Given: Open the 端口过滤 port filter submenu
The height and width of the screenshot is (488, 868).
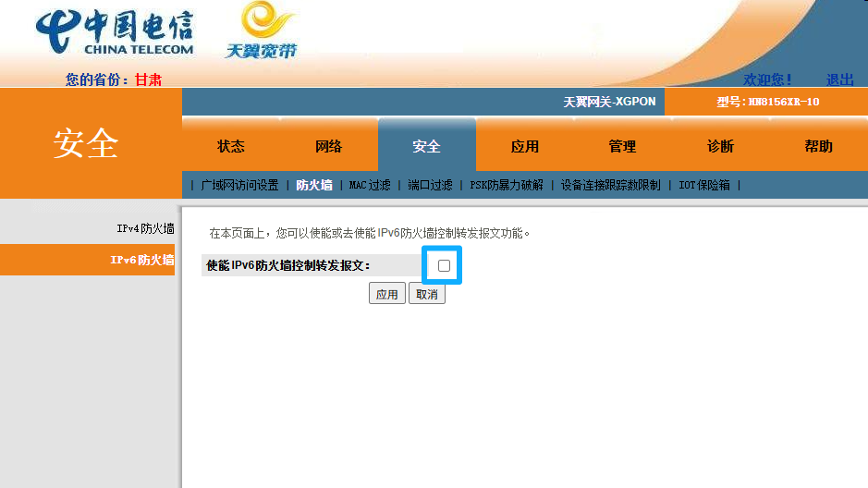Looking at the screenshot, I should [x=430, y=186].
